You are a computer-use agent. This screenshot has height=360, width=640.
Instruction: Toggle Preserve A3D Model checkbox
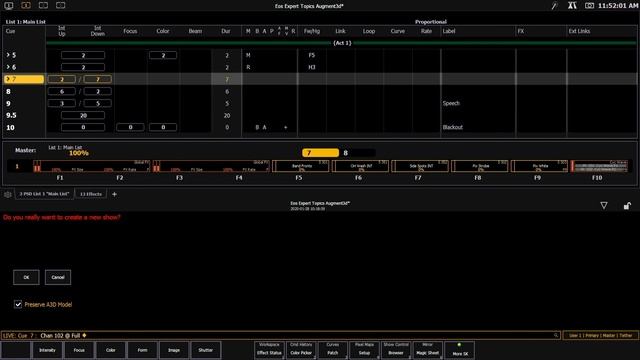[x=18, y=304]
